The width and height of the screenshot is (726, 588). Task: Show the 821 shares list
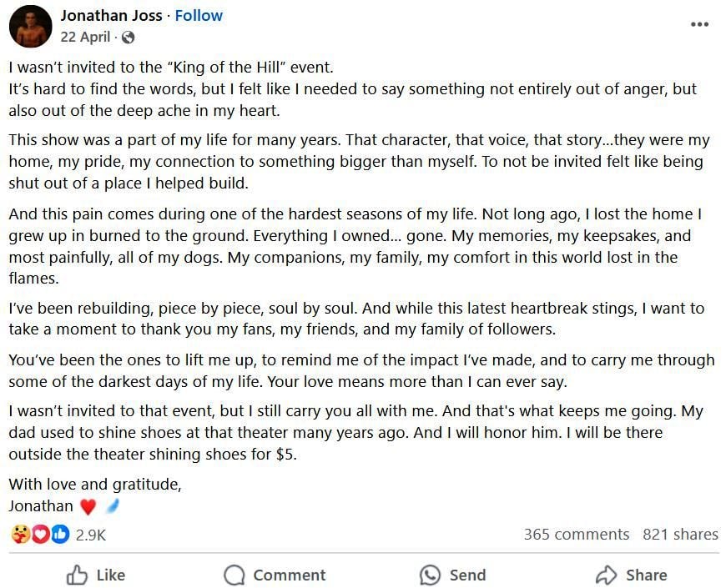[680, 535]
